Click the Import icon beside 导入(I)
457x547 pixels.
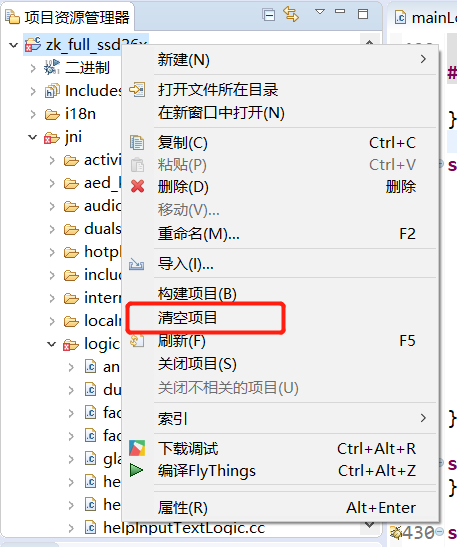[x=136, y=264]
